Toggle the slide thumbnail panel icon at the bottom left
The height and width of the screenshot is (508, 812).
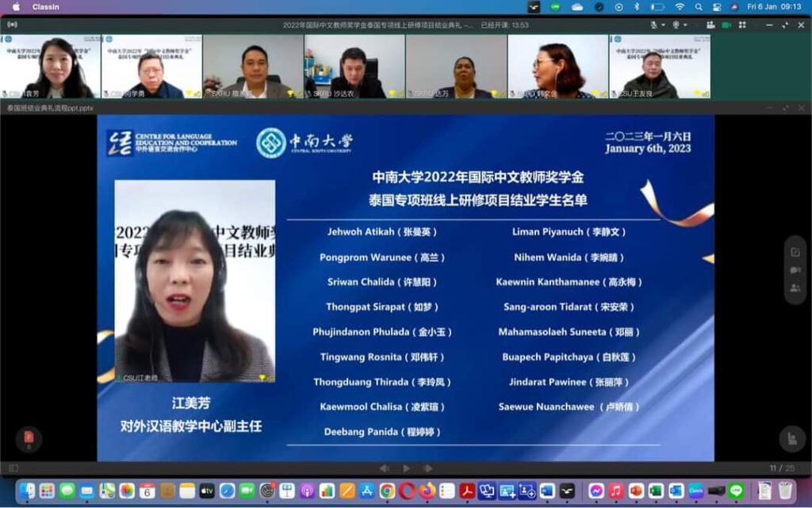[x=13, y=468]
